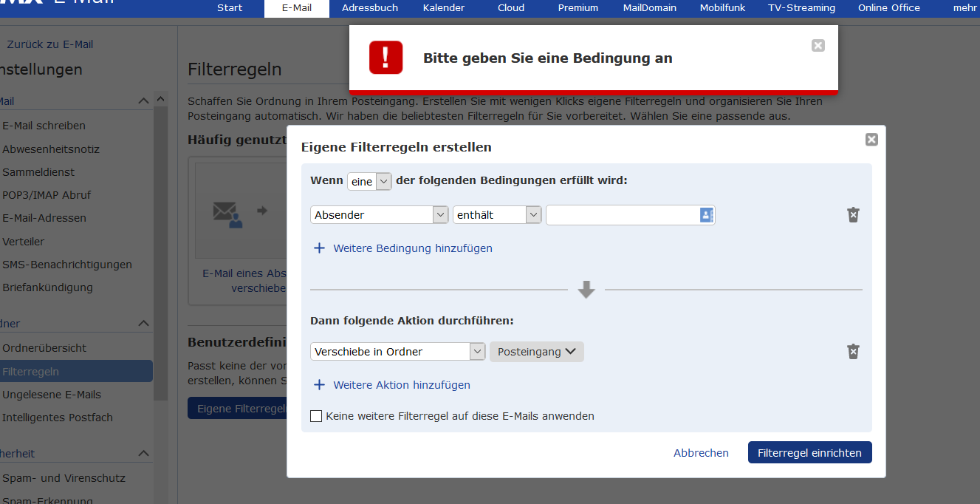Switch to the Kalender tab
The image size is (980, 504).
point(444,8)
